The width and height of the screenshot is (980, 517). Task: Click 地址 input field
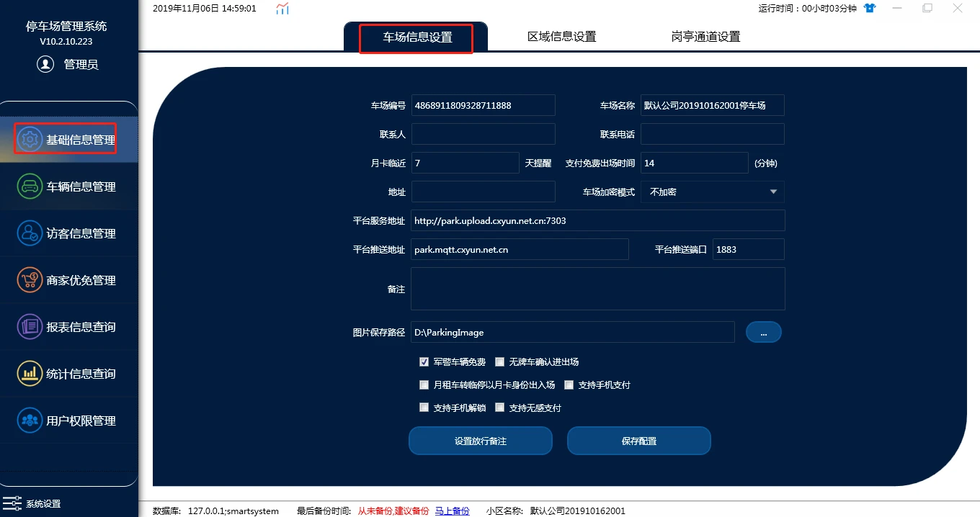point(483,192)
